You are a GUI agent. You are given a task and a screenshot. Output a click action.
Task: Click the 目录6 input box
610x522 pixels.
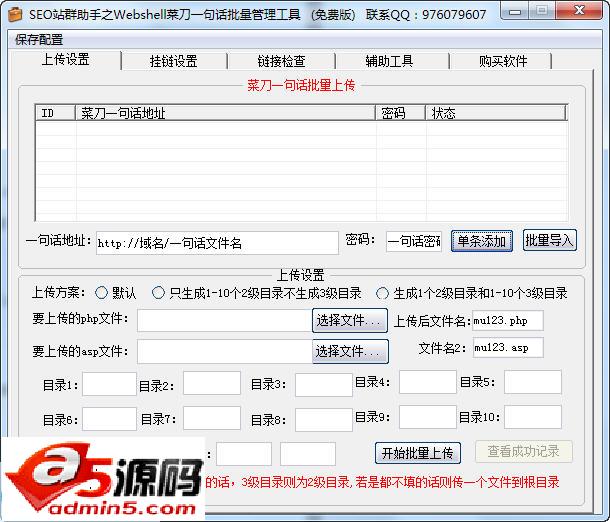tap(109, 419)
